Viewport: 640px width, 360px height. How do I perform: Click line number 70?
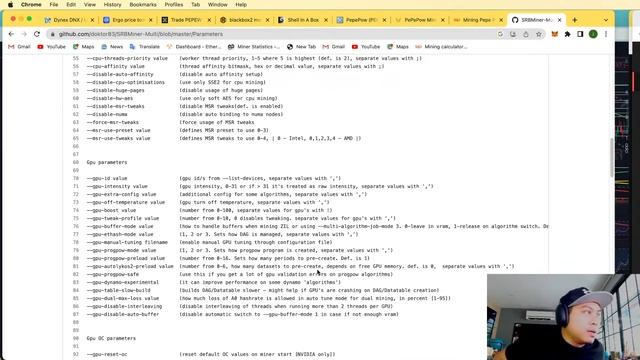76,178
